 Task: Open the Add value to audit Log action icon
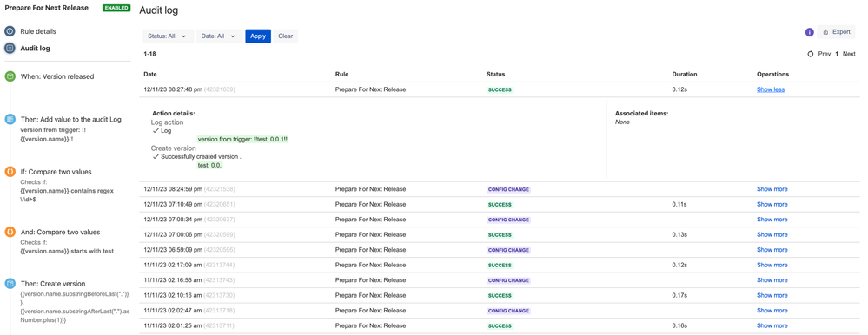pyautogui.click(x=10, y=120)
